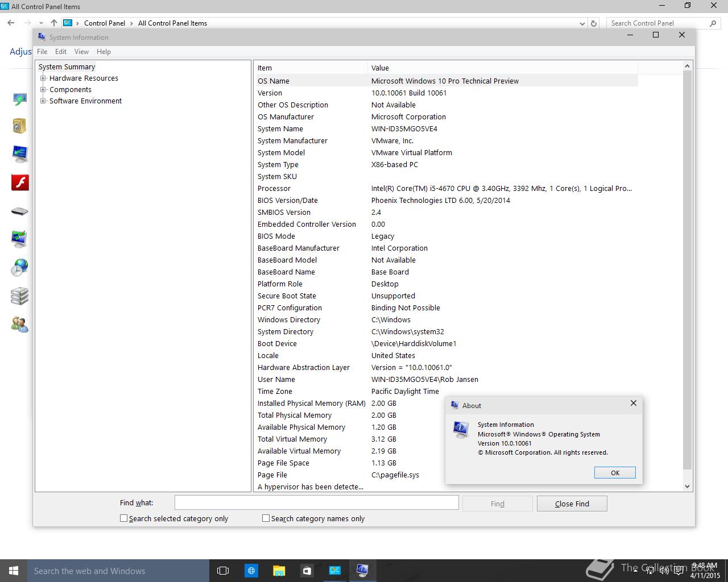Select the OS Name row
The image size is (728, 582).
click(446, 81)
